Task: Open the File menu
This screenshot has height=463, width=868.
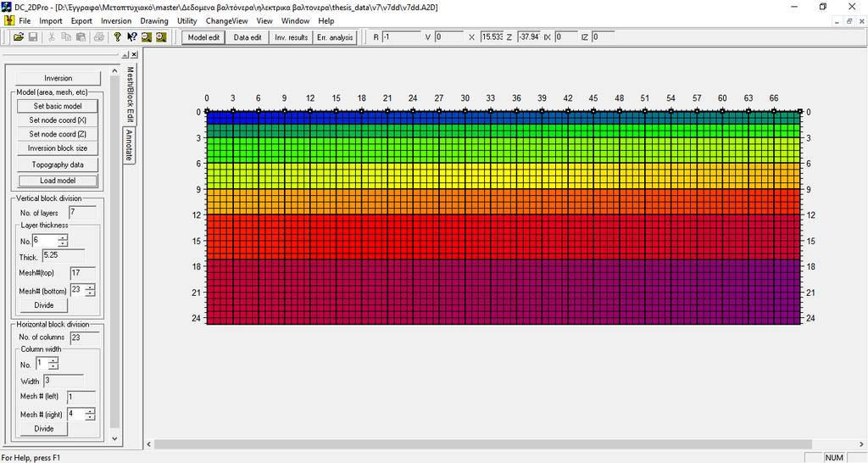Action: pyautogui.click(x=25, y=20)
